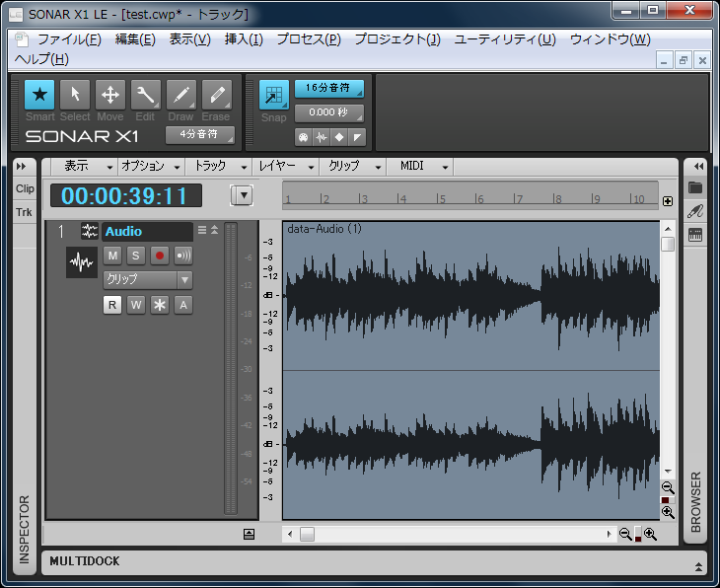Screen dimensions: 720x588
Task: Open the ウィンドウ menu
Action: coord(610,39)
